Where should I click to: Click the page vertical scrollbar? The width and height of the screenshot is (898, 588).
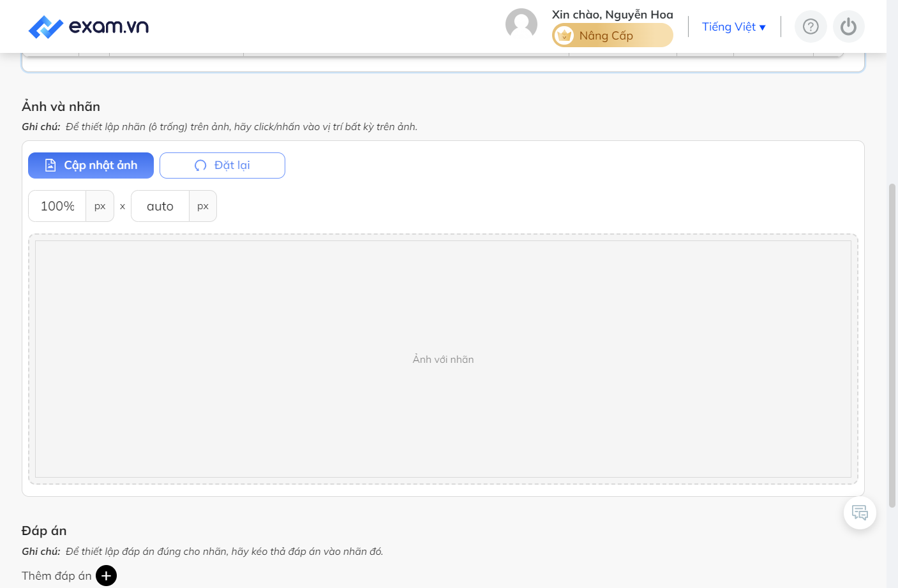[x=892, y=344]
